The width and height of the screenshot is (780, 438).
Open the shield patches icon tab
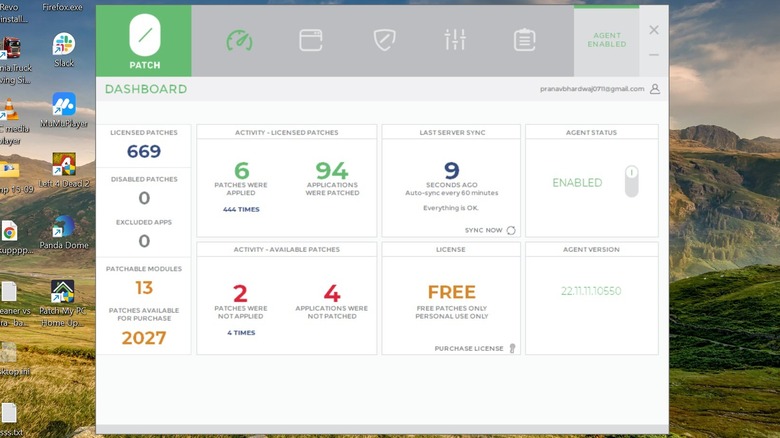coord(384,40)
